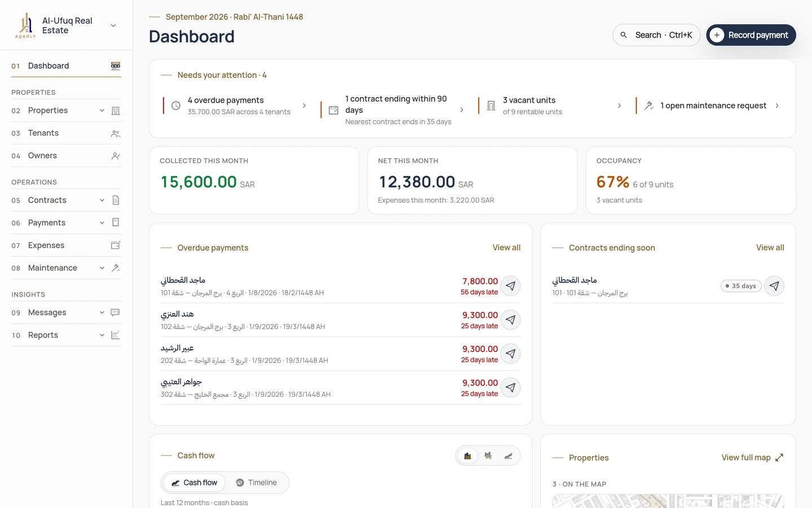Send reminder for عبير الرشيد overdue payment
Viewport: 812px width, 508px height.
tap(510, 354)
